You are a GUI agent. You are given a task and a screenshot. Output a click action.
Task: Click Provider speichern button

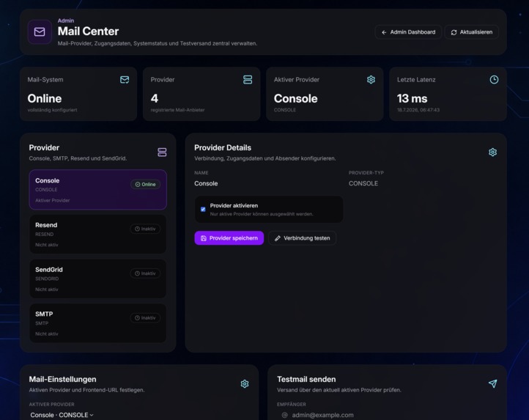(x=229, y=238)
